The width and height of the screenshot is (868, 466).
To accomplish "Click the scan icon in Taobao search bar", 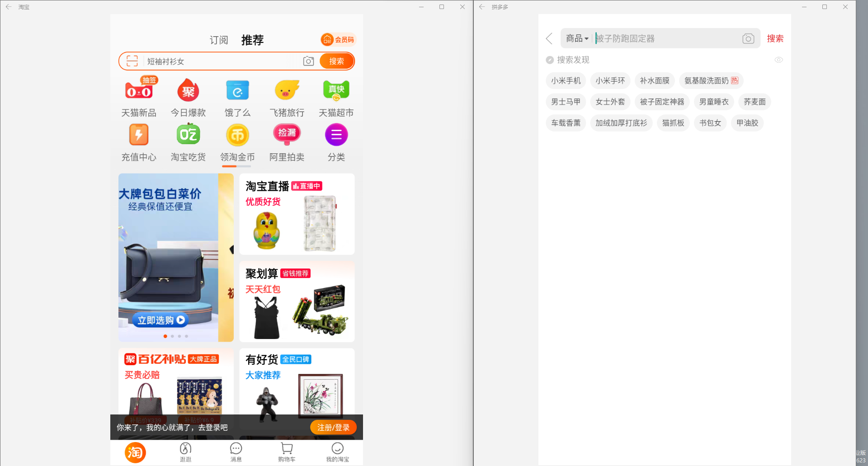I will pos(132,61).
